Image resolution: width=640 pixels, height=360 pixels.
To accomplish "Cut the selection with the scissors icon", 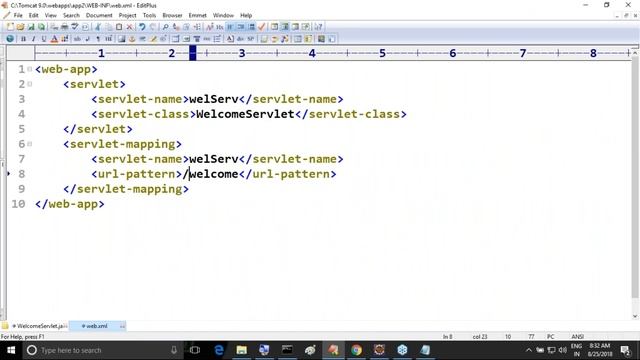I will click(98, 27).
